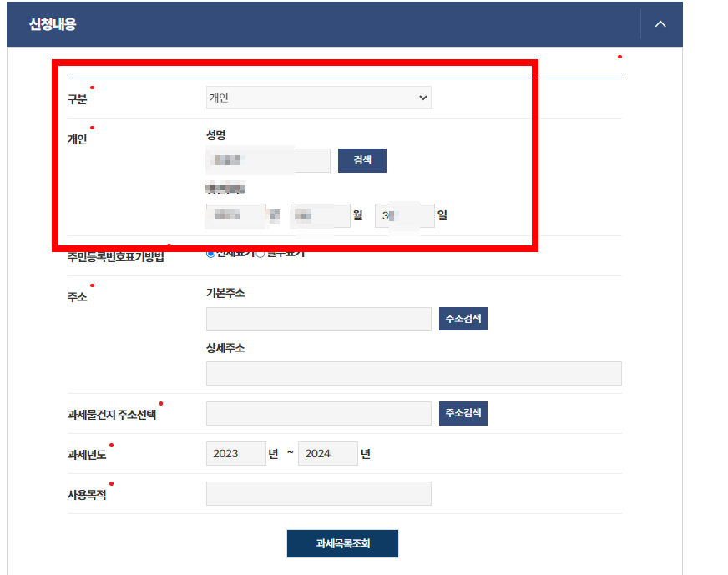Screen dimensions: 728x575
Task: Click the 과세물건지 주소선택 input box
Action: click(318, 413)
